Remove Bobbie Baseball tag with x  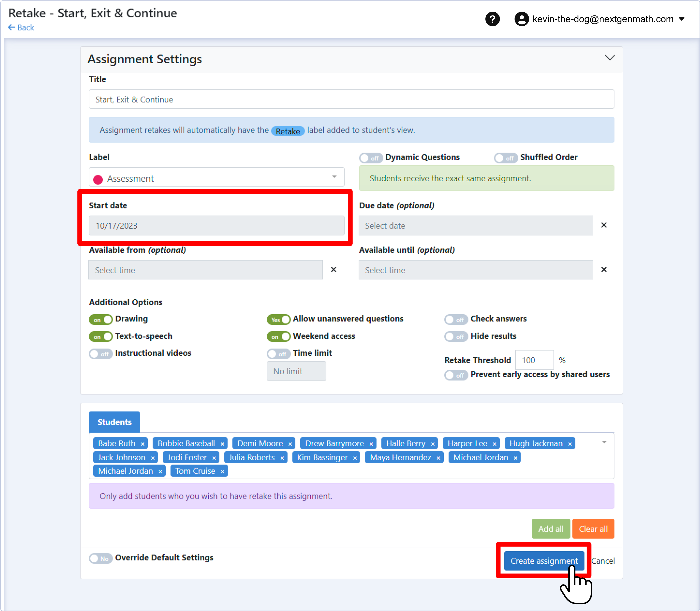pos(222,444)
